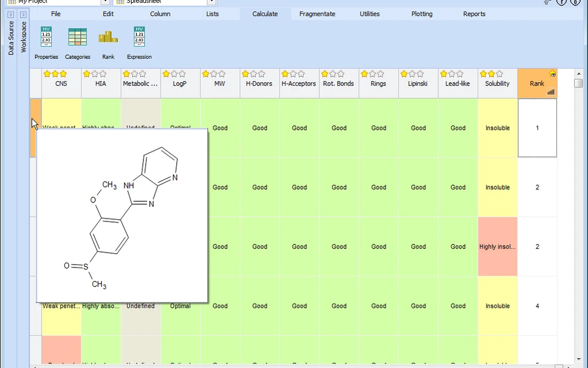
Task: Select the Solubility column header
Action: coord(497,83)
